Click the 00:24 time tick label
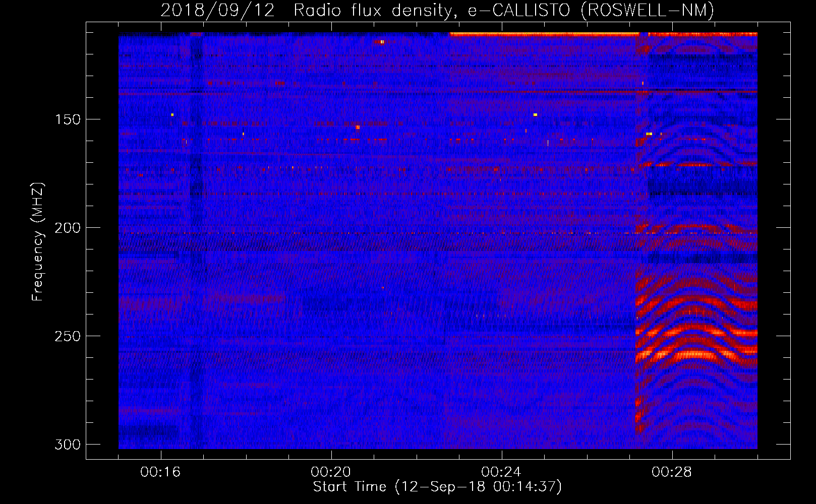The width and height of the screenshot is (816, 504). (502, 472)
